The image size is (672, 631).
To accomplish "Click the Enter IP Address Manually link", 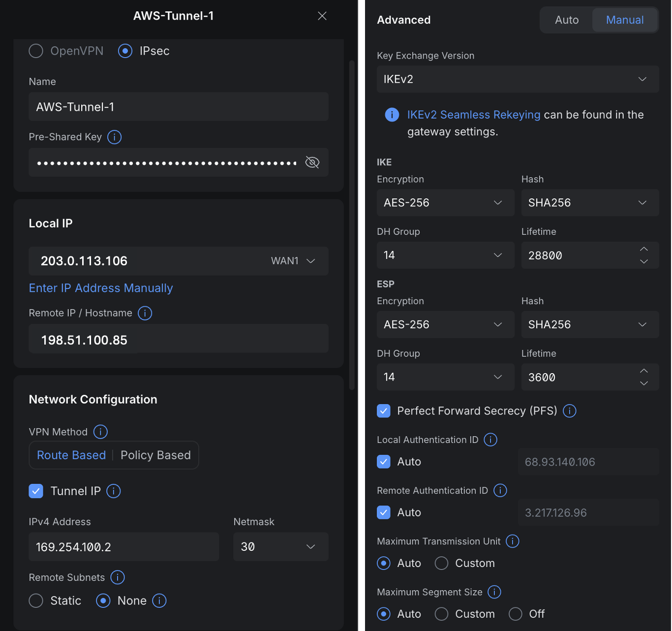I will click(x=101, y=288).
